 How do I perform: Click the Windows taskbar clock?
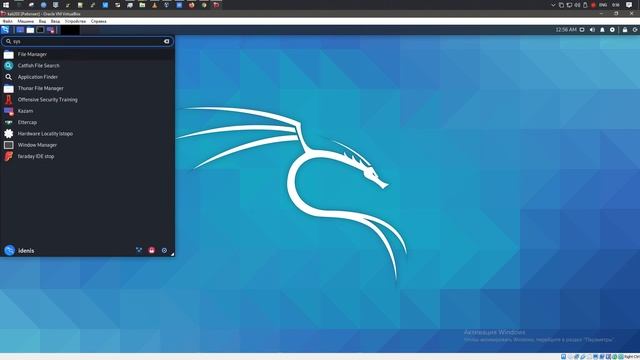click(x=616, y=5)
